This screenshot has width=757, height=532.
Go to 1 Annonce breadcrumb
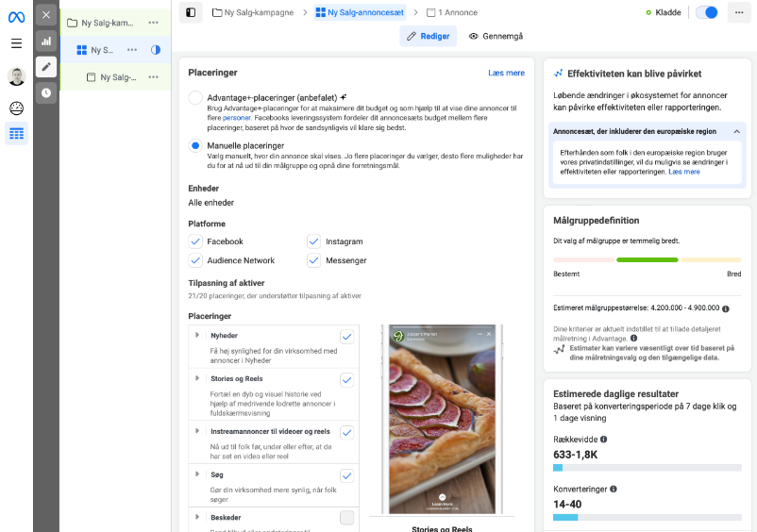click(452, 12)
